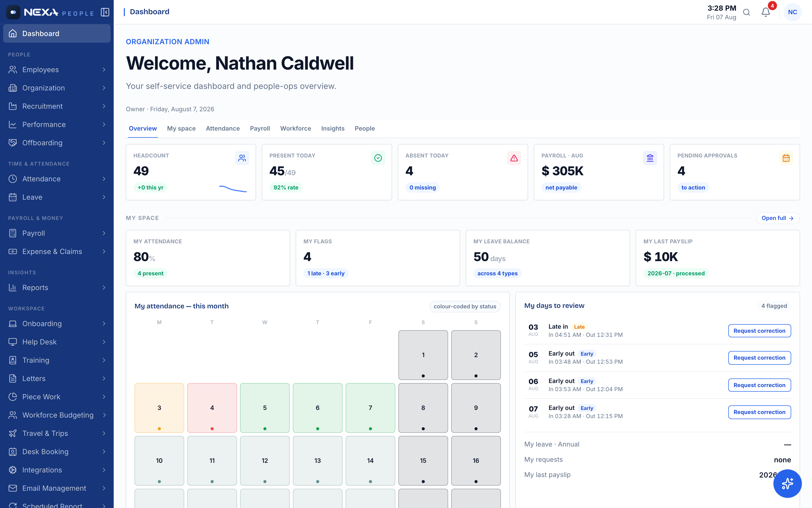Click the Letters document icon
This screenshot has height=508, width=812.
tap(13, 378)
